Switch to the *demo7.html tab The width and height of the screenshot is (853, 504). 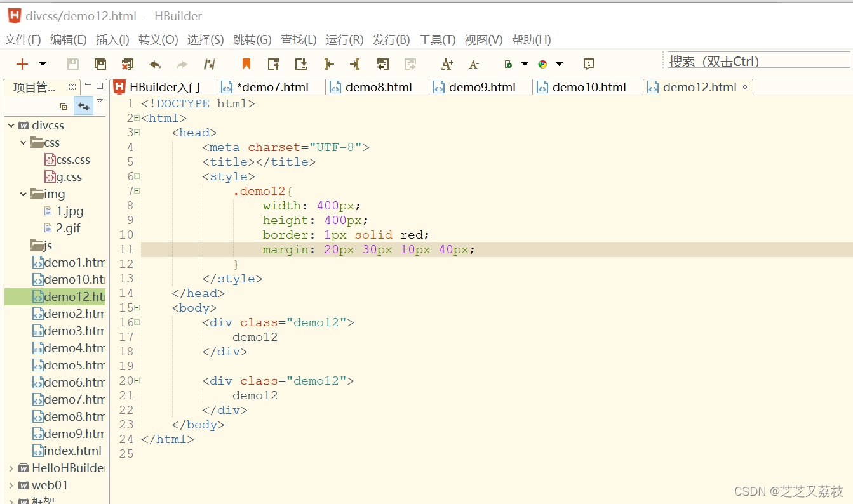click(272, 88)
